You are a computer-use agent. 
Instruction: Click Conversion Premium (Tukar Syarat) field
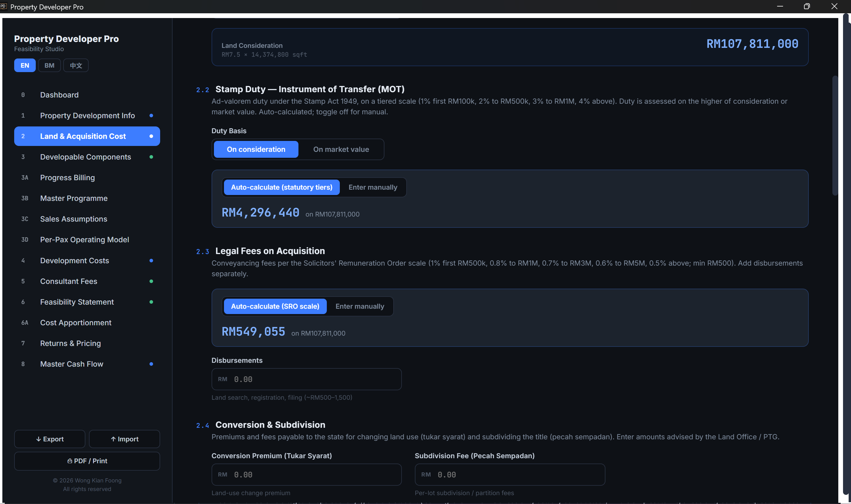click(306, 474)
